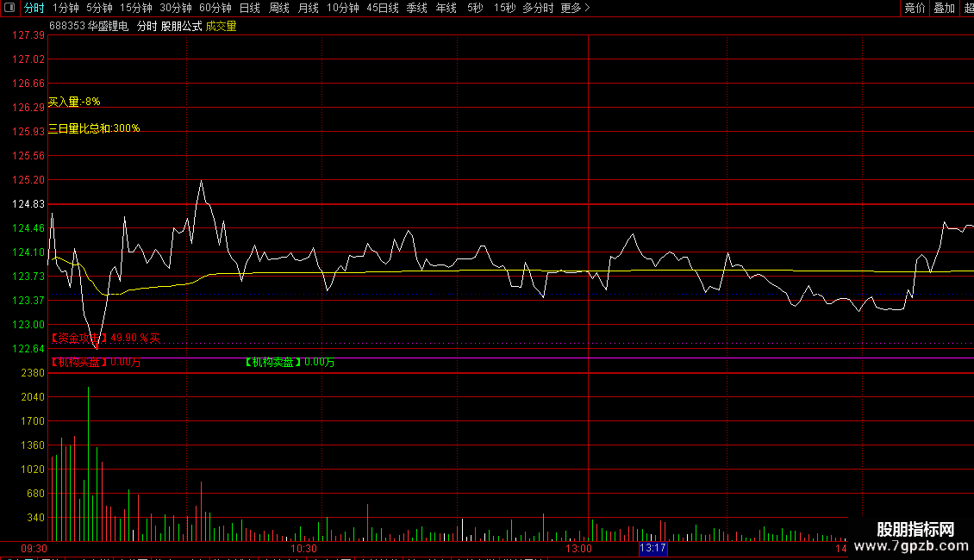Click the 竞价 button
The image size is (974, 560).
pos(915,8)
